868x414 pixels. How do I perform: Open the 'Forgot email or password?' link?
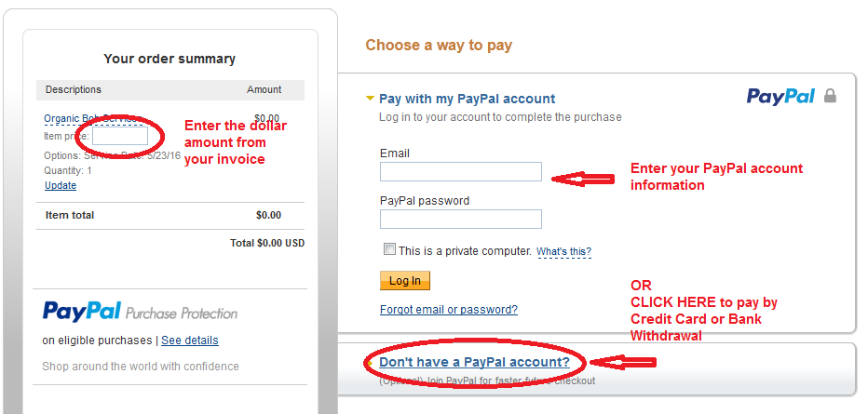point(448,310)
